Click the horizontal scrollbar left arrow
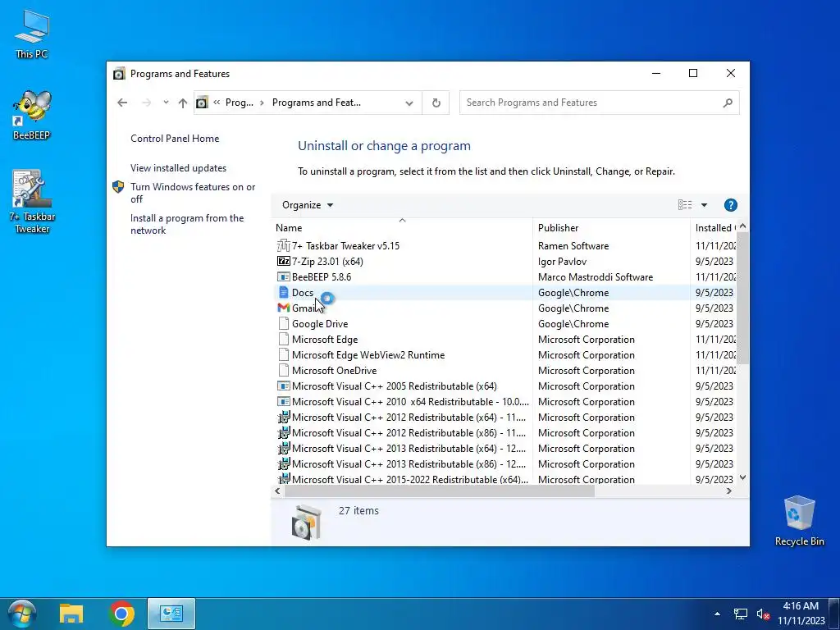 (277, 491)
